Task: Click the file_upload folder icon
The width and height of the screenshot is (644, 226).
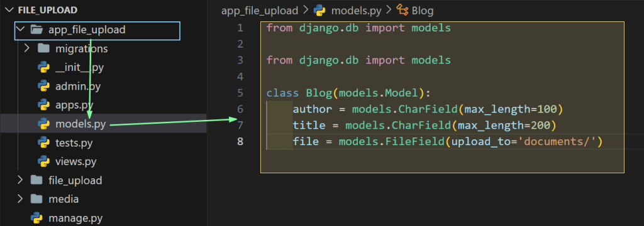Action: click(x=36, y=180)
